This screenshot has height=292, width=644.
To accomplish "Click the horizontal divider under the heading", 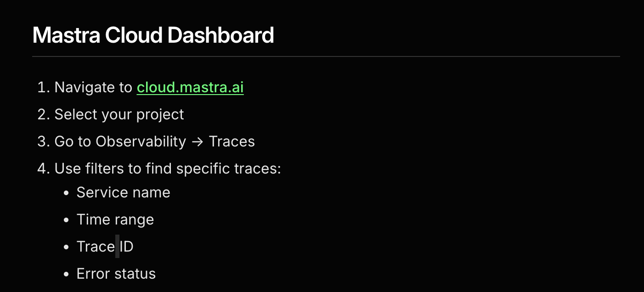I will 326,56.
